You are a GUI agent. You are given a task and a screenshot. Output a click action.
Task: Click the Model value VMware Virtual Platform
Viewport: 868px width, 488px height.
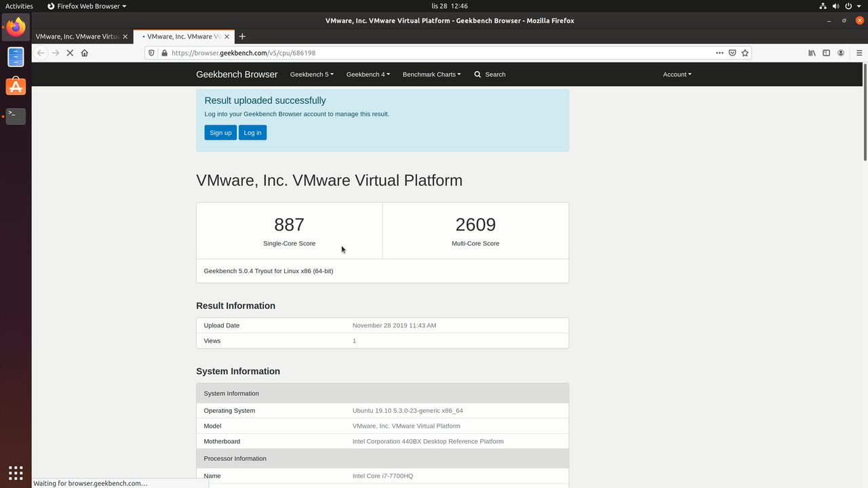[406, 426]
